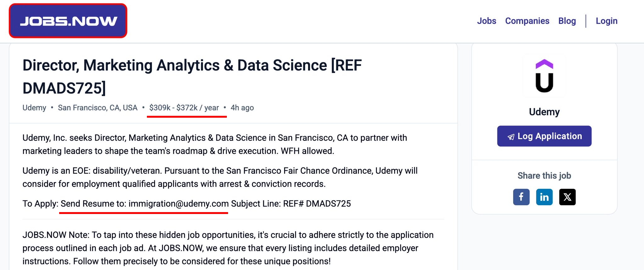Viewport: 644px width, 270px height.
Task: Share this job on X
Action: 567,197
